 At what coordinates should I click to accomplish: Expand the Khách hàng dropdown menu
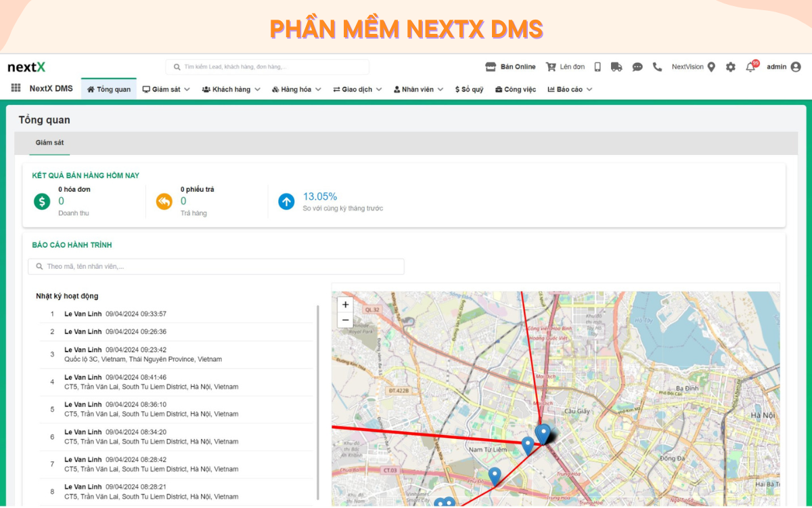(231, 89)
